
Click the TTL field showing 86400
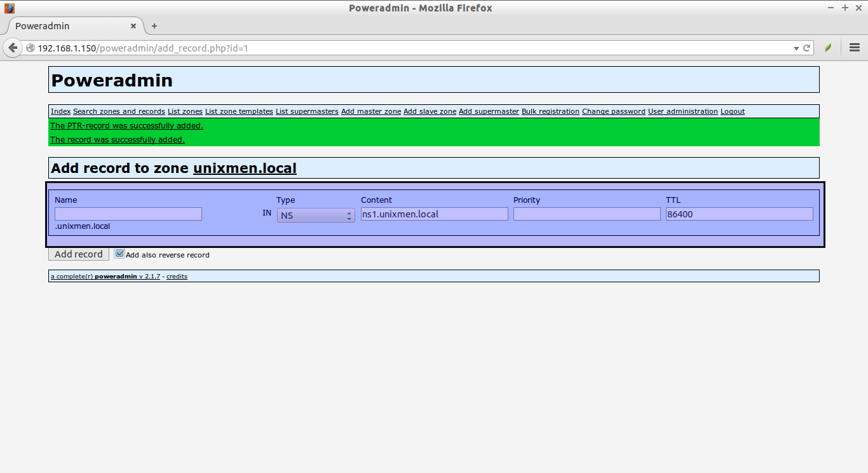point(740,214)
